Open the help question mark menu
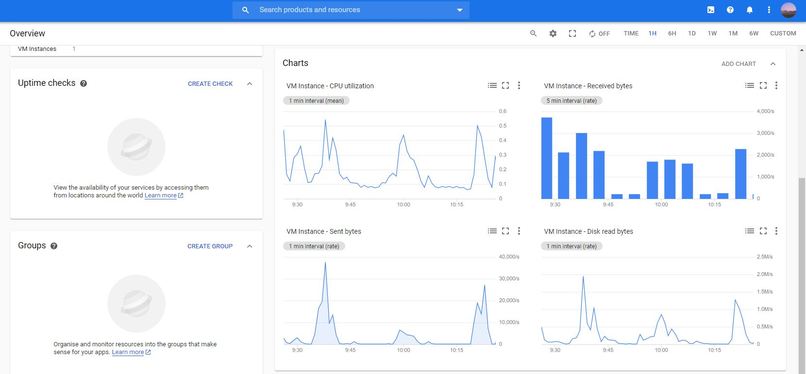The width and height of the screenshot is (806, 374). tap(730, 10)
